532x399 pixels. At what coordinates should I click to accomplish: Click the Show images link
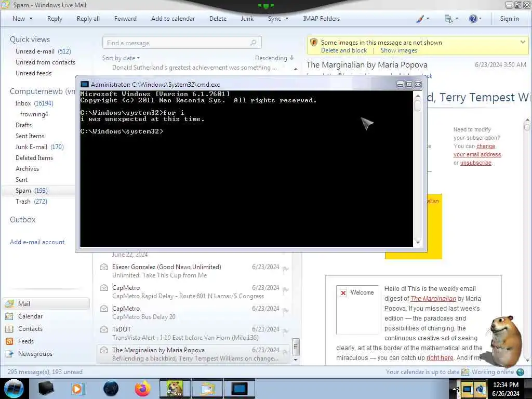pos(399,50)
